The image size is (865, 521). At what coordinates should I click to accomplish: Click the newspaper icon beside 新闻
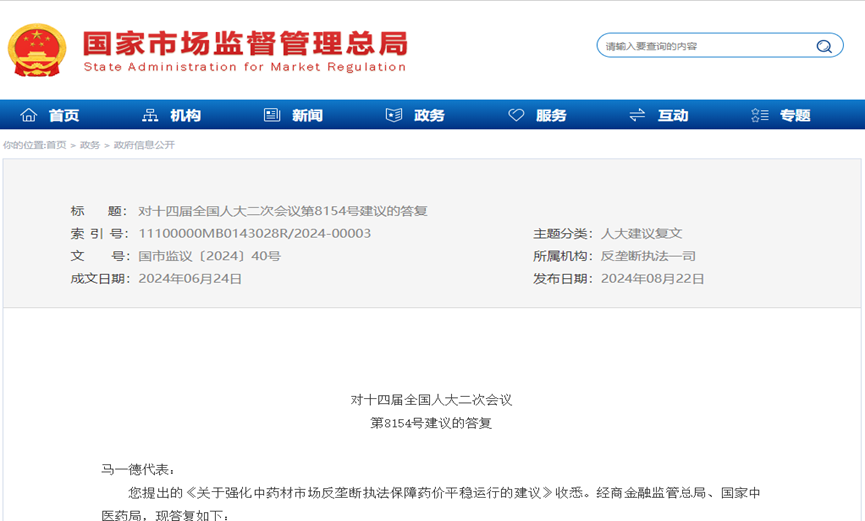click(272, 115)
